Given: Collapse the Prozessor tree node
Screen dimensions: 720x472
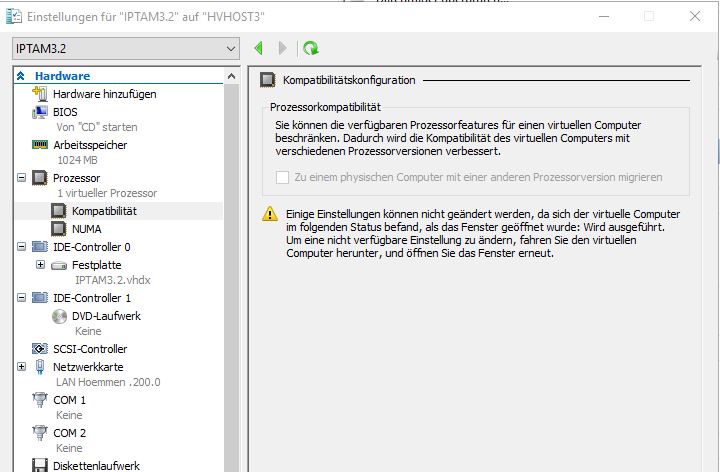Looking at the screenshot, I should pyautogui.click(x=22, y=178).
